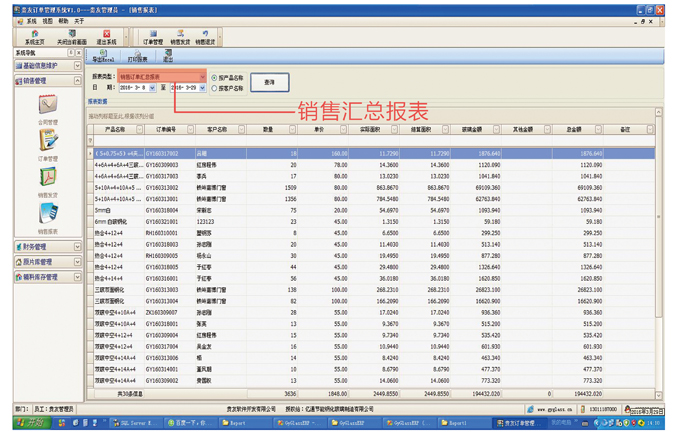Image resolution: width=673 pixels, height=434 pixels.
Task: Click the 打印报表 print icon
Action: (137, 56)
